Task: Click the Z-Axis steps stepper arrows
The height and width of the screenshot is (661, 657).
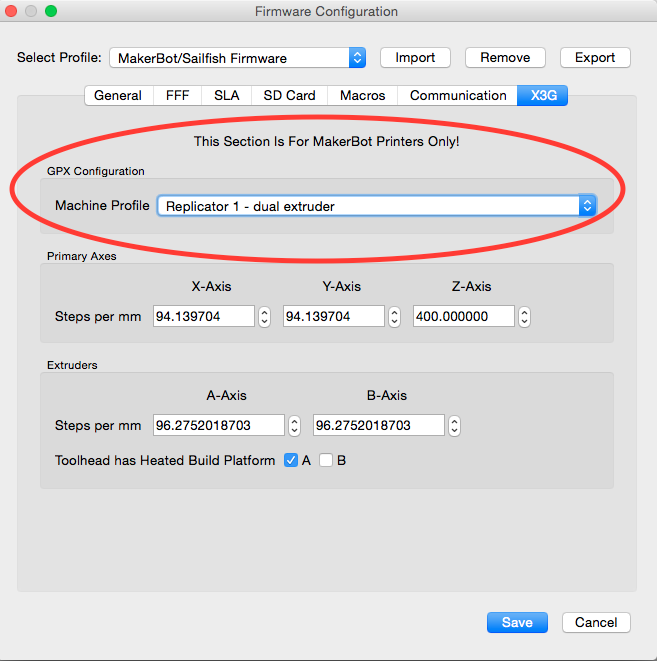Action: click(x=524, y=316)
